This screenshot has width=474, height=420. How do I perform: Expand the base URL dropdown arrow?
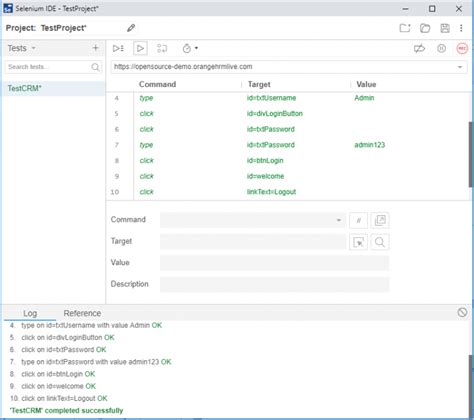460,67
